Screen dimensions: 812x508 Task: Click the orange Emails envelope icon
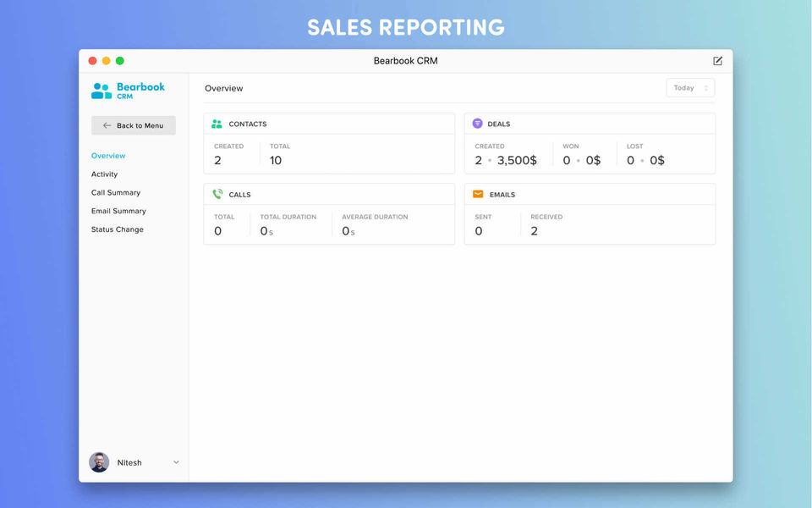point(478,194)
